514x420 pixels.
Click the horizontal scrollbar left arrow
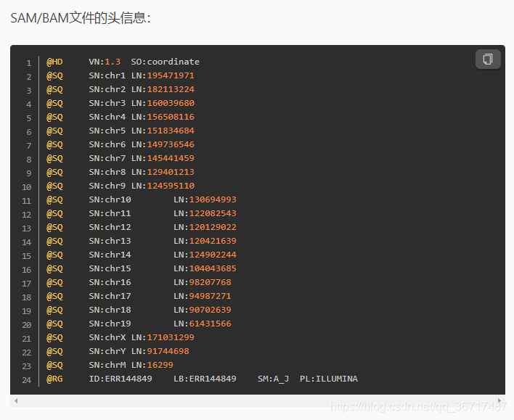[16, 400]
